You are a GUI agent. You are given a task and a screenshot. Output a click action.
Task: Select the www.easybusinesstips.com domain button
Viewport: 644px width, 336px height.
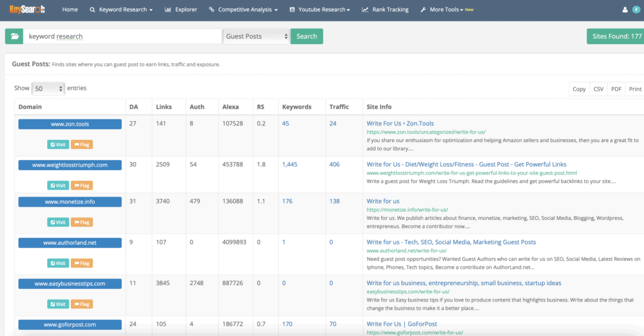[x=70, y=283]
